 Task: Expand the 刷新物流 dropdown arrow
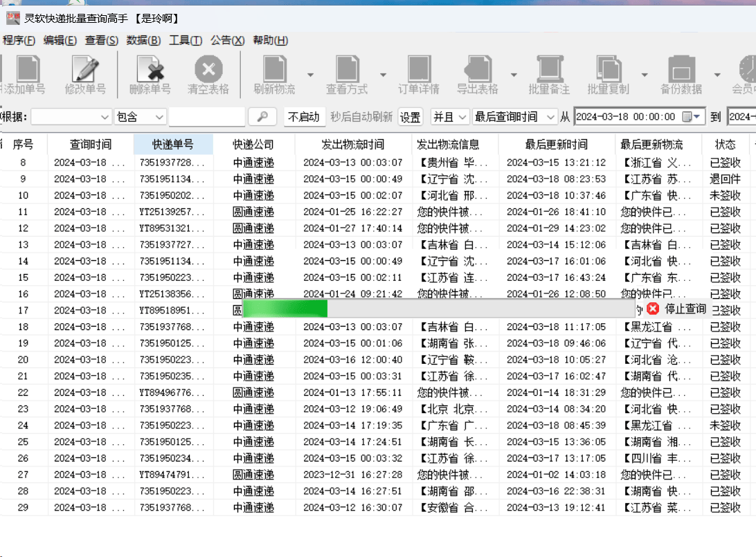click(x=310, y=75)
